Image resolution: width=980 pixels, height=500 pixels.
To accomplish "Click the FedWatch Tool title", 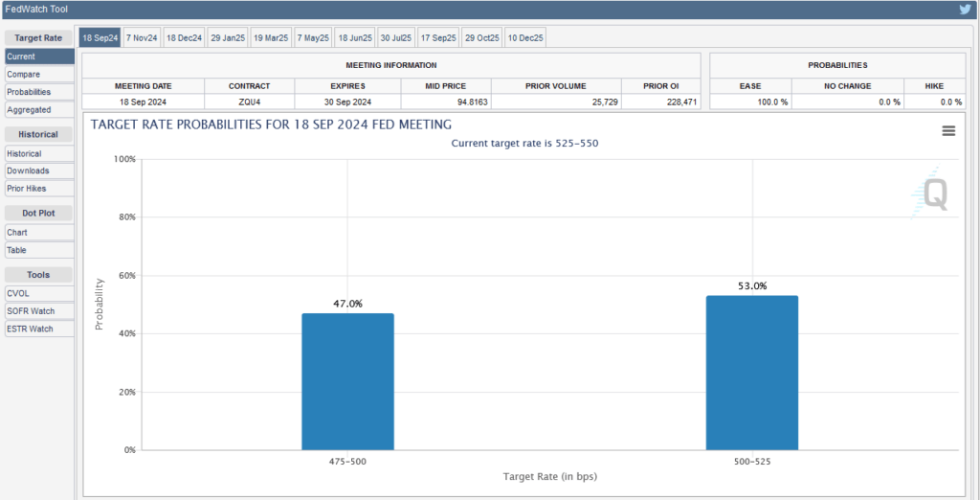I will pos(35,10).
